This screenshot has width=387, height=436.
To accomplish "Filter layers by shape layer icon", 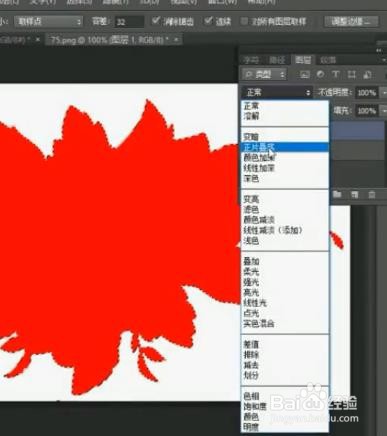I will tap(351, 74).
